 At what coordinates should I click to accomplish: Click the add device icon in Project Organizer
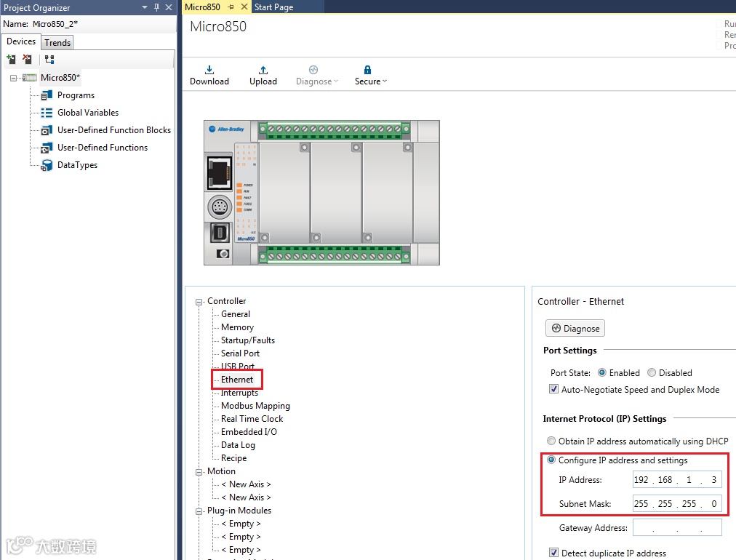pos(11,60)
